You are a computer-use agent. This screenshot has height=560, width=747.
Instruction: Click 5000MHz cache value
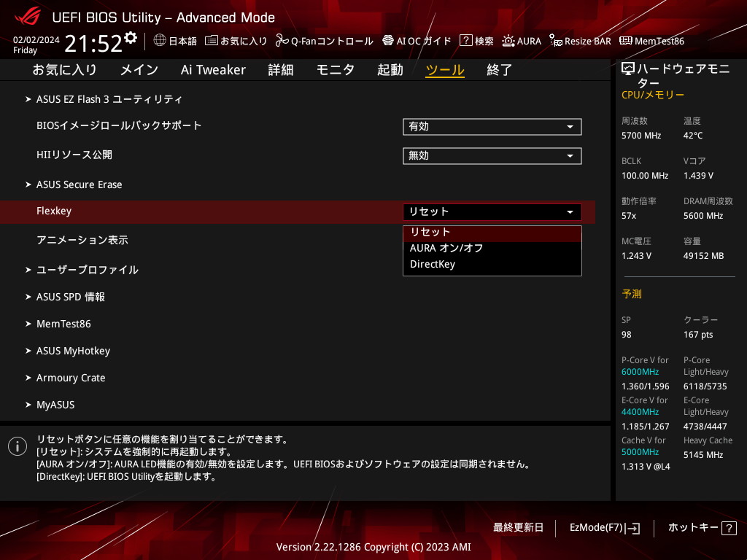pos(640,452)
